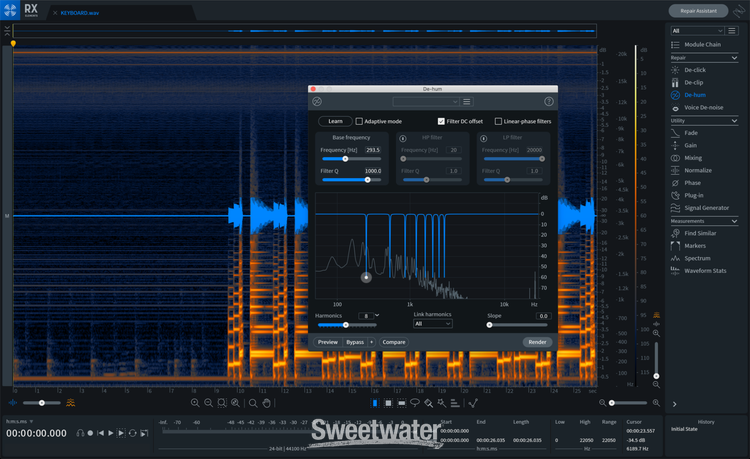
Task: Open the De-hum preset dropdown
Action: (x=426, y=101)
